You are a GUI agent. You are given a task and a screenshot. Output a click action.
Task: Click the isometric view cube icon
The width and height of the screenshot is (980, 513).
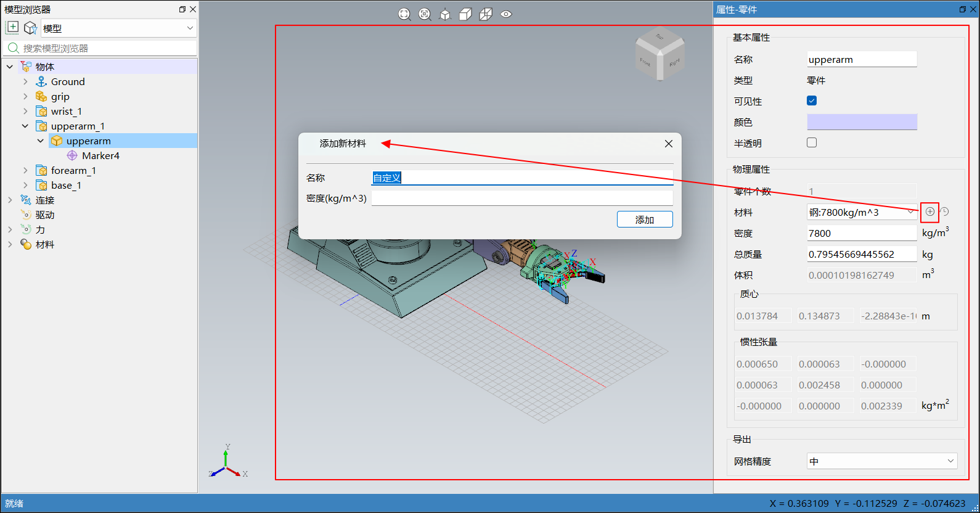tap(445, 14)
